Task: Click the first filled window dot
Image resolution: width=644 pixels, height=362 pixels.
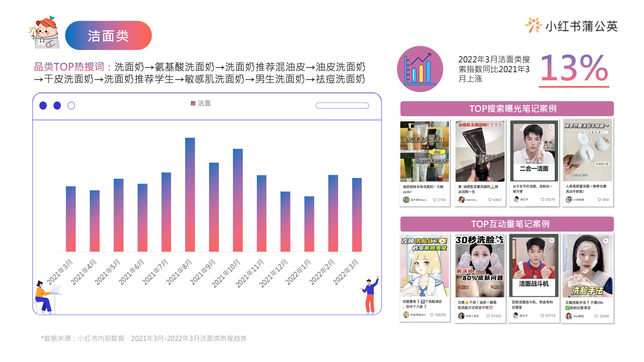Action: [x=43, y=106]
